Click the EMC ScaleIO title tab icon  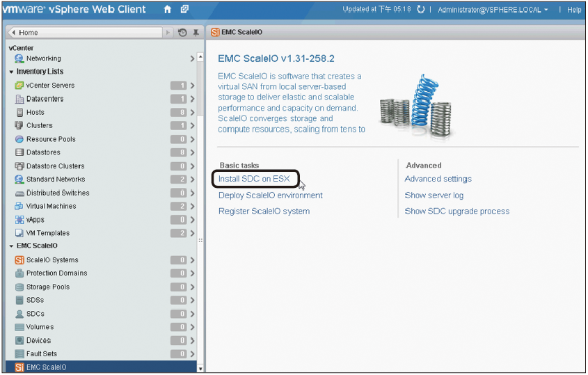point(215,32)
